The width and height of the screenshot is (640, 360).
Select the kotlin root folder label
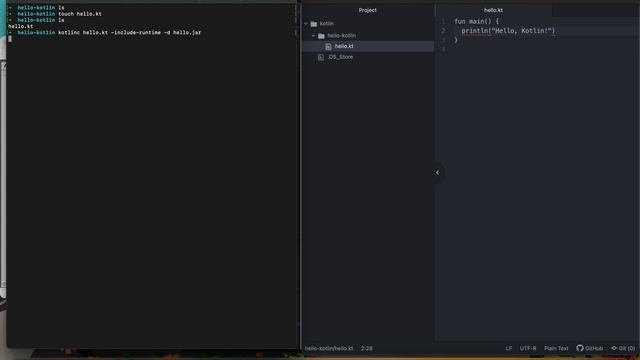click(x=327, y=24)
